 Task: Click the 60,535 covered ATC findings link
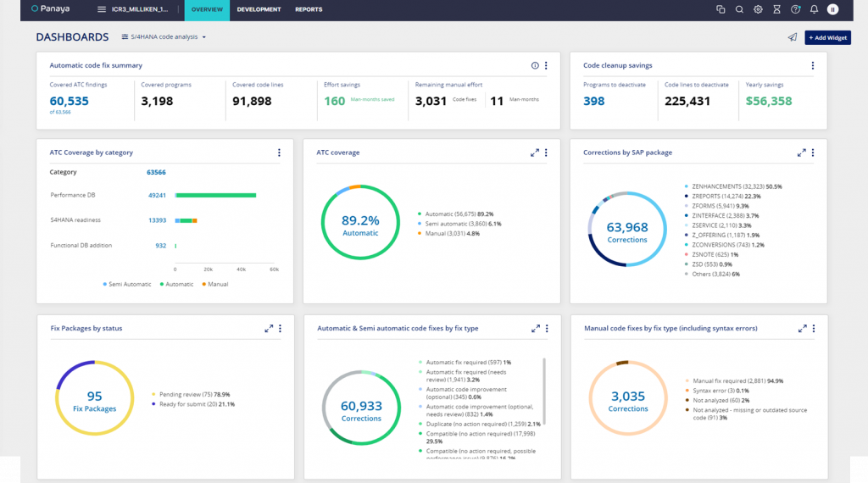pos(69,101)
